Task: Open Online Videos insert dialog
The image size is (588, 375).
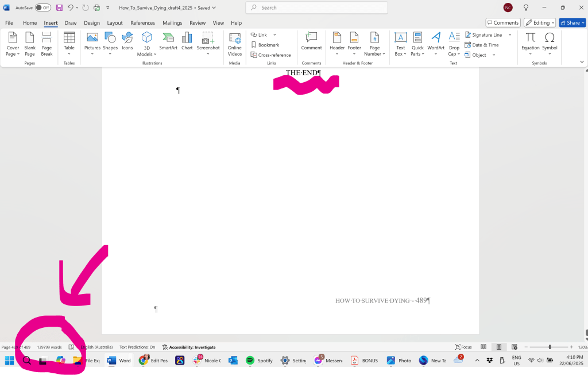Action: point(234,44)
